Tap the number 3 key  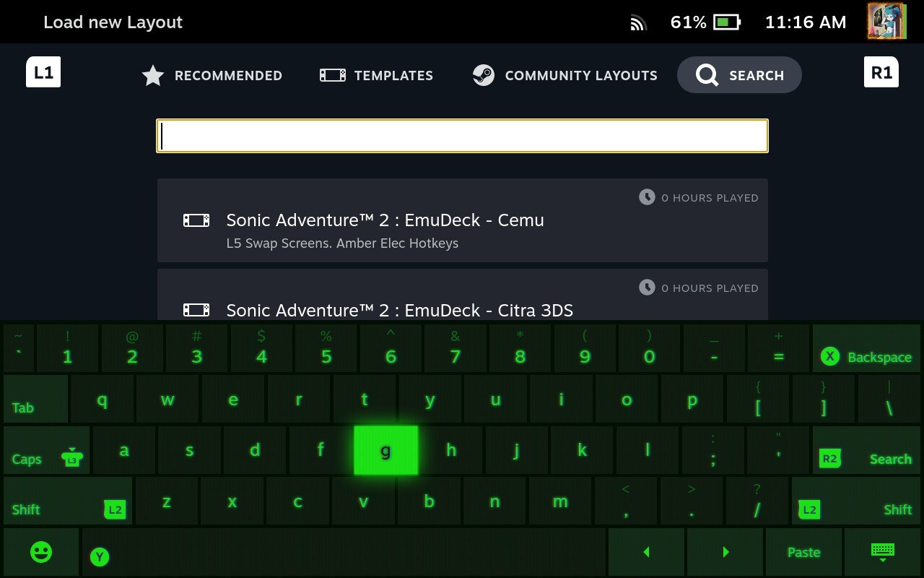196,348
